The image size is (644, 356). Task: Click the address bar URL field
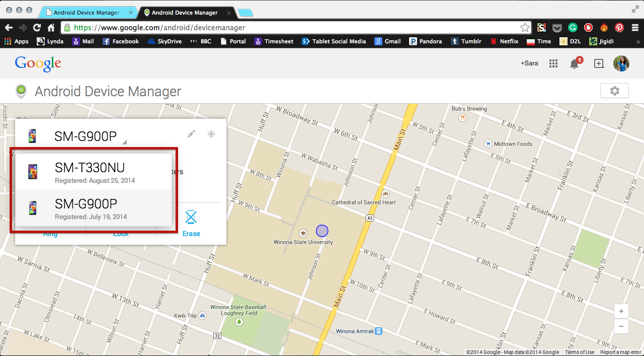tap(292, 28)
